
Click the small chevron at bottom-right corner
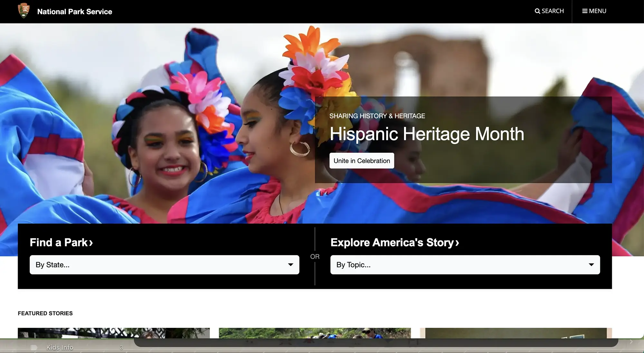pyautogui.click(x=631, y=342)
